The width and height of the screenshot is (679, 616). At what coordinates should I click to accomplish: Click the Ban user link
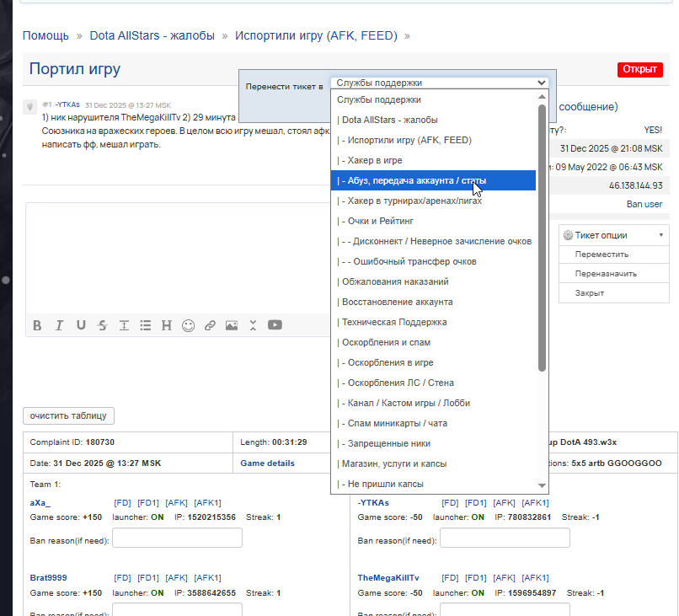click(644, 204)
